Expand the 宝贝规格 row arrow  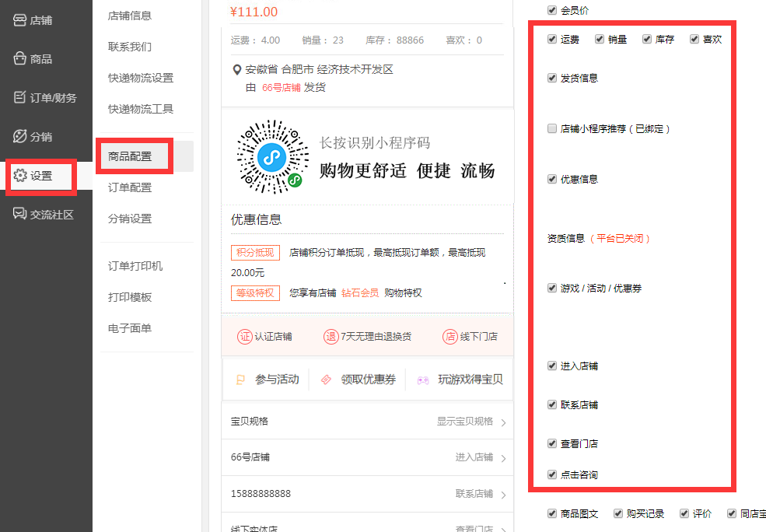[x=503, y=422]
